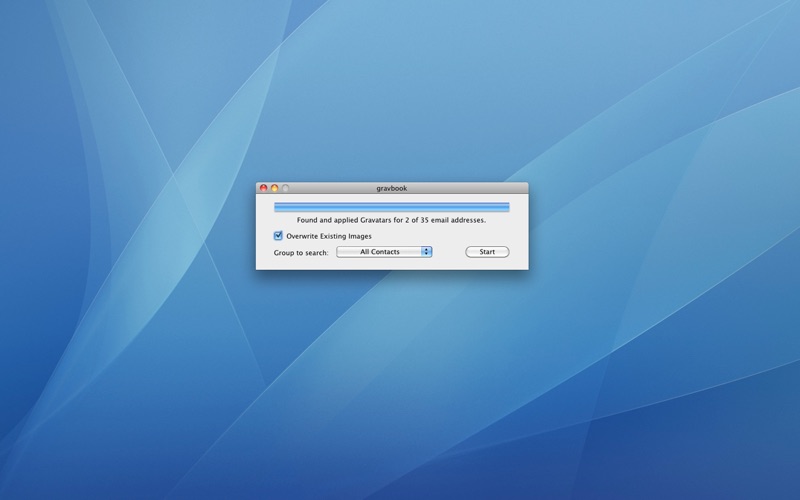Click the Start button
Screen dimensions: 800x500
487,252
